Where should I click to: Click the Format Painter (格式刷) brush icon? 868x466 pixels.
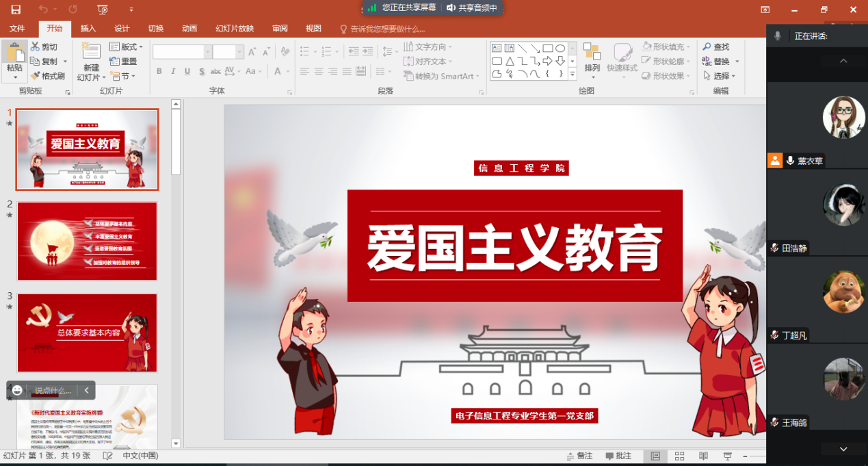click(36, 76)
